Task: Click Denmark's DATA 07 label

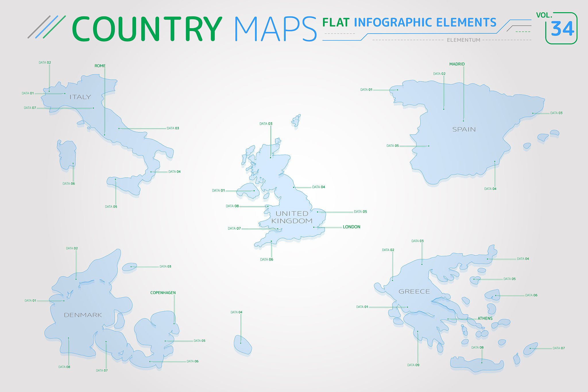Action: (x=102, y=371)
